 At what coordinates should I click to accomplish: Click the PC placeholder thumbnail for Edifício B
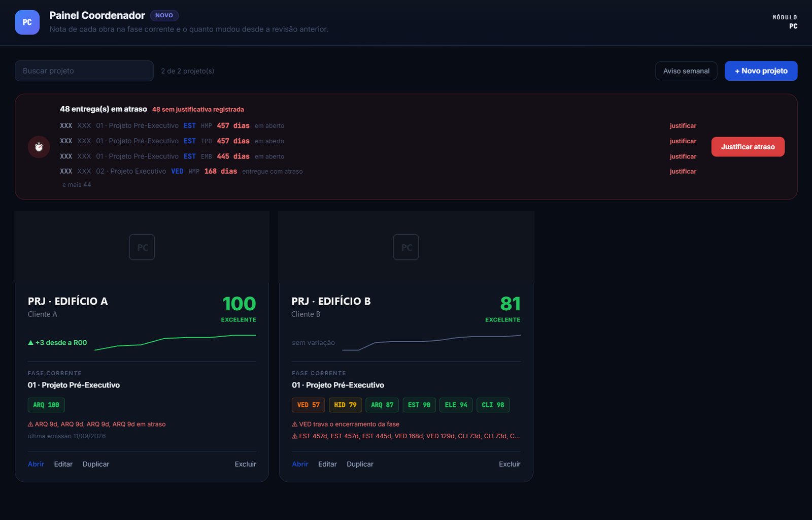pyautogui.click(x=406, y=247)
